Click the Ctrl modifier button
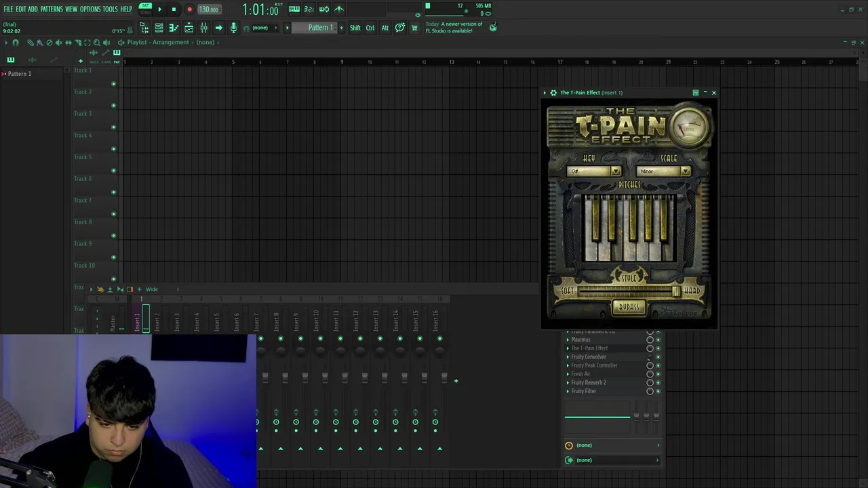Viewport: 868px width, 488px height. click(x=370, y=28)
